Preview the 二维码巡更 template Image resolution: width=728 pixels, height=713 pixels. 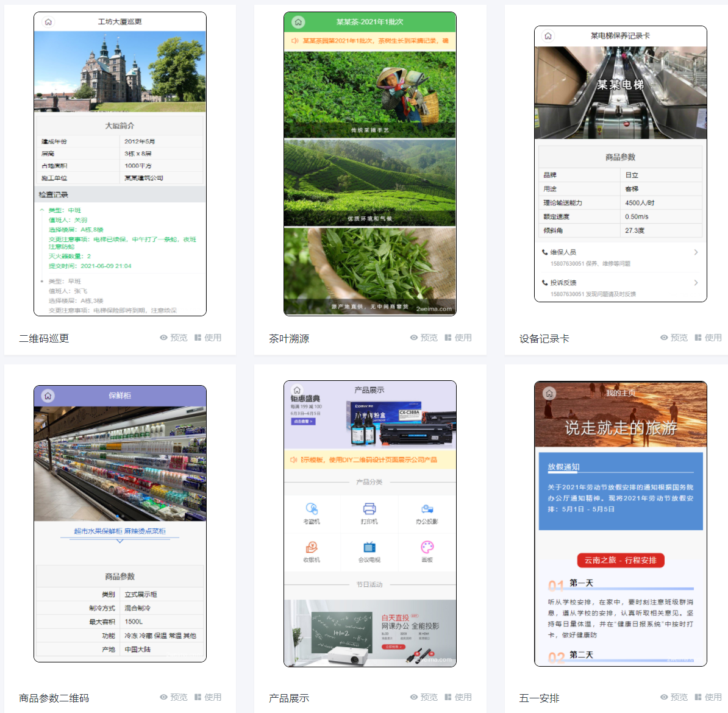(174, 338)
